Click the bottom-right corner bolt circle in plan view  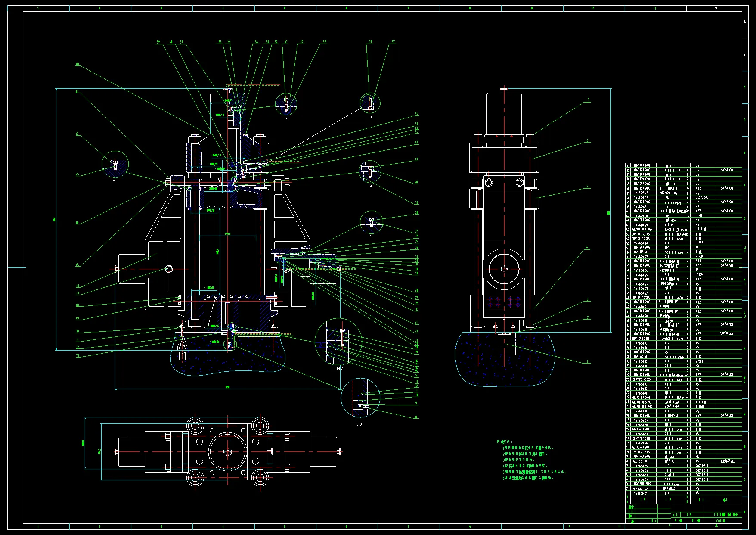(260, 478)
